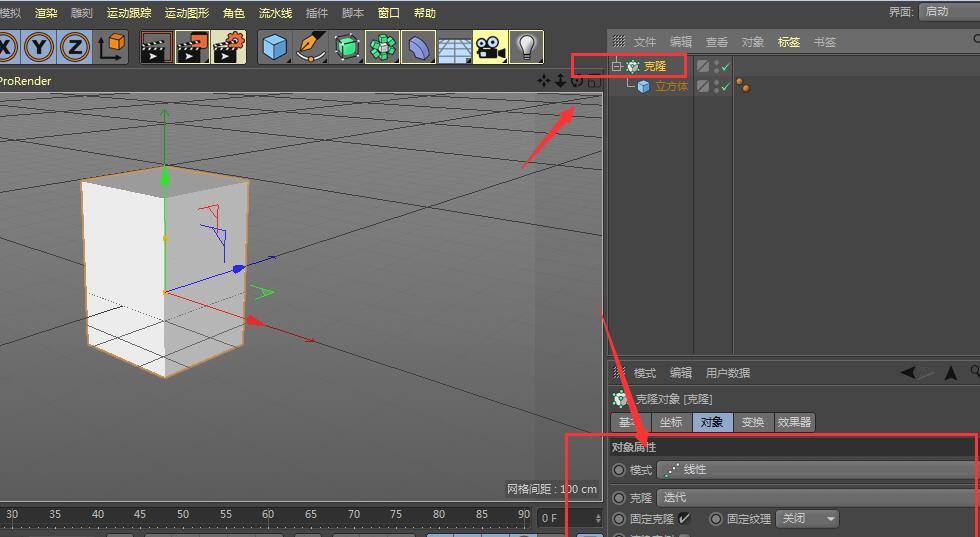Open the 固定纹理 关闭 dropdown
Viewport: 980px width, 537px height.
click(x=808, y=519)
